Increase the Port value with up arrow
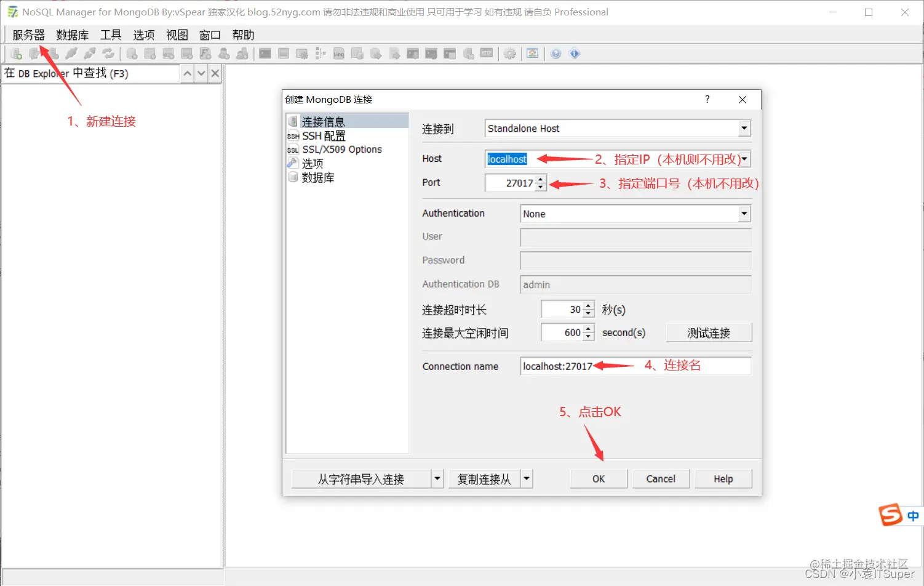The width and height of the screenshot is (924, 586). 541,179
